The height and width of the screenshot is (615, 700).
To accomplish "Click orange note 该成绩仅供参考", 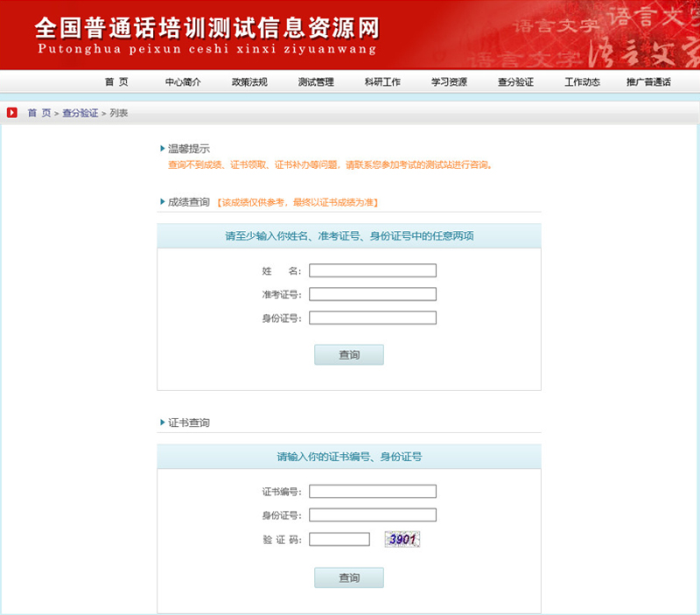I will click(297, 203).
